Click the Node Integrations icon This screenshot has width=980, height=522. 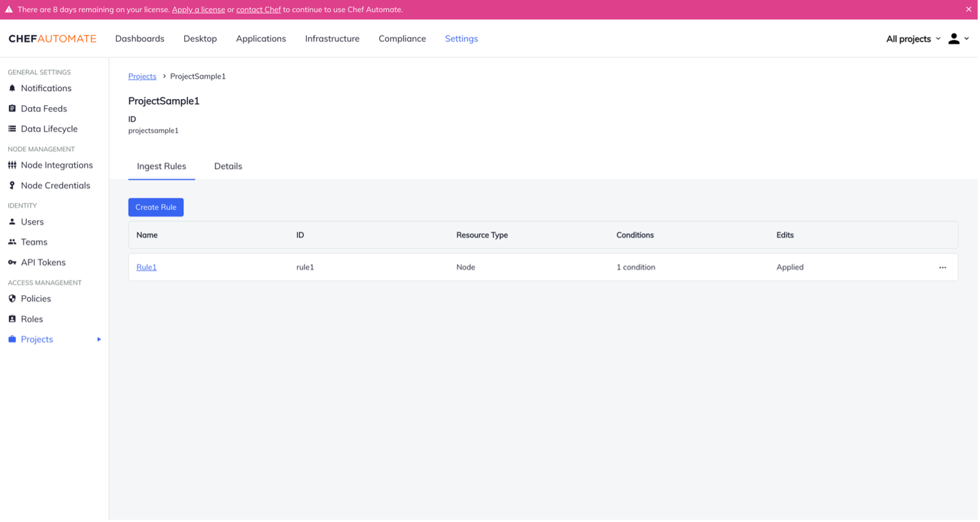pyautogui.click(x=12, y=165)
